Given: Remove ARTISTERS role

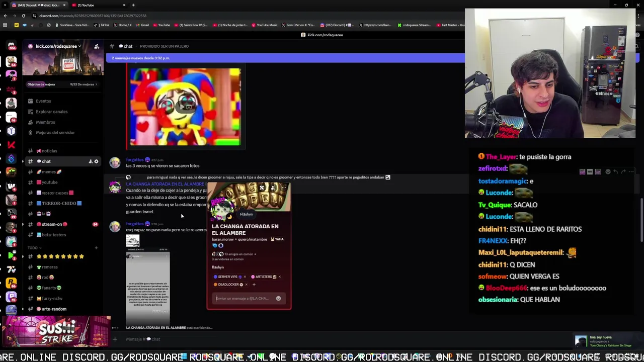Looking at the screenshot, I should tap(279, 277).
